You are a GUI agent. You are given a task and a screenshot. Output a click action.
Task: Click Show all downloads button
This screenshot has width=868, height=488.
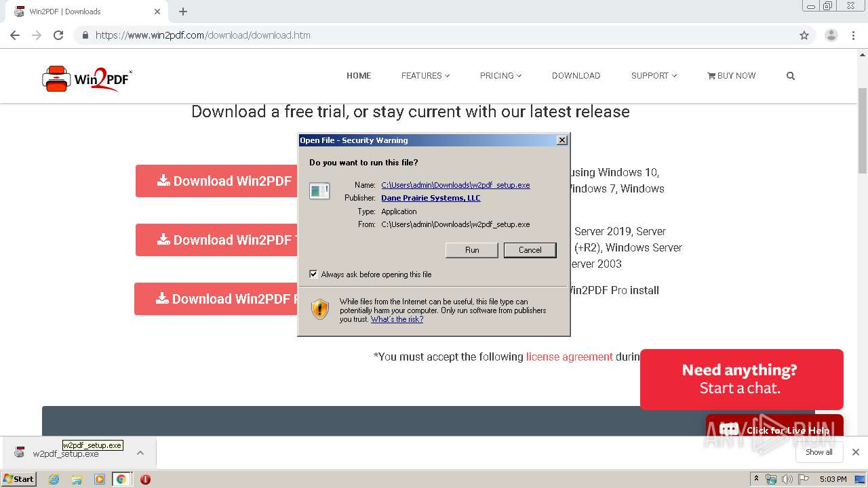tap(818, 452)
